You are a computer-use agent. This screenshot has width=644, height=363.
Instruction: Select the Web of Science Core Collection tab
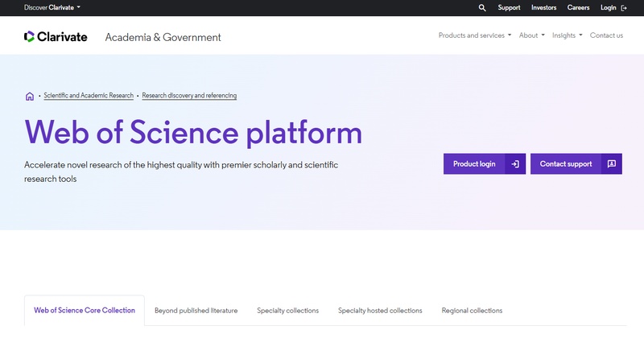click(85, 311)
